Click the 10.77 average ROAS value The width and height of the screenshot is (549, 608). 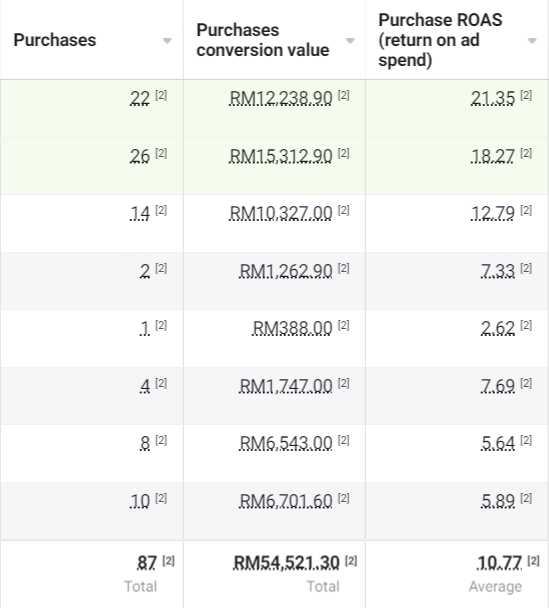(x=500, y=563)
